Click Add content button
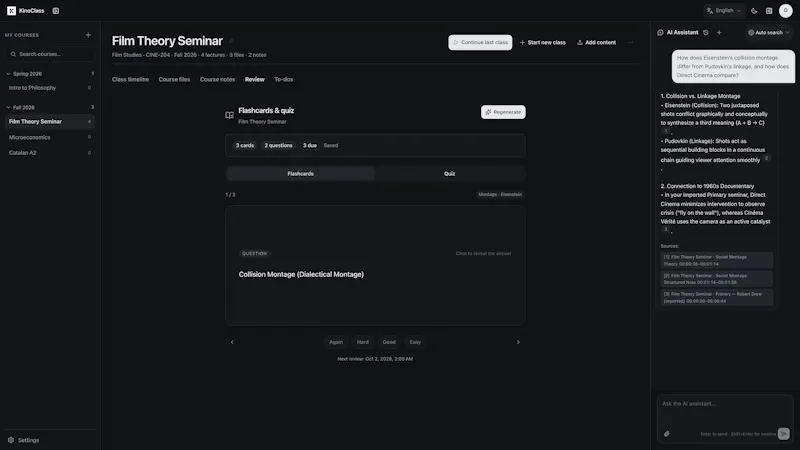 (596, 42)
